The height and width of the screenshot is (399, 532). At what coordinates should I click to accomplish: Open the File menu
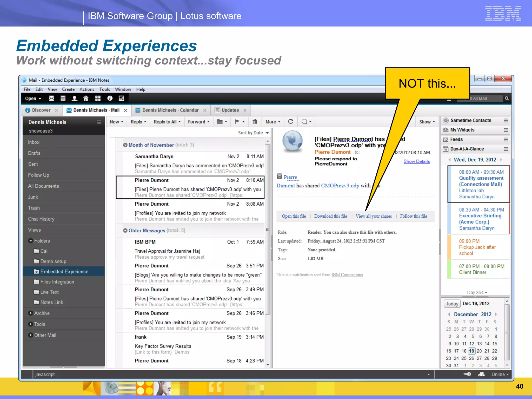coord(27,89)
